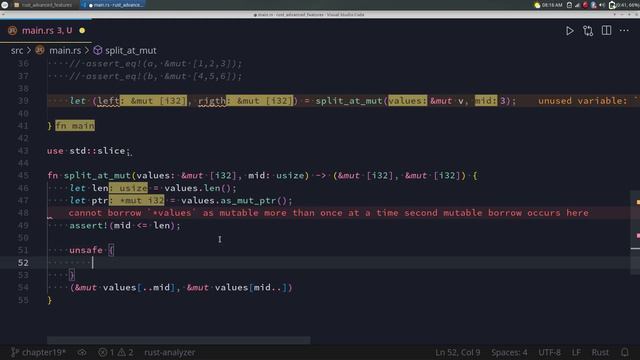Select language mode Rust
Screen dimensions: 640x360
click(600, 352)
